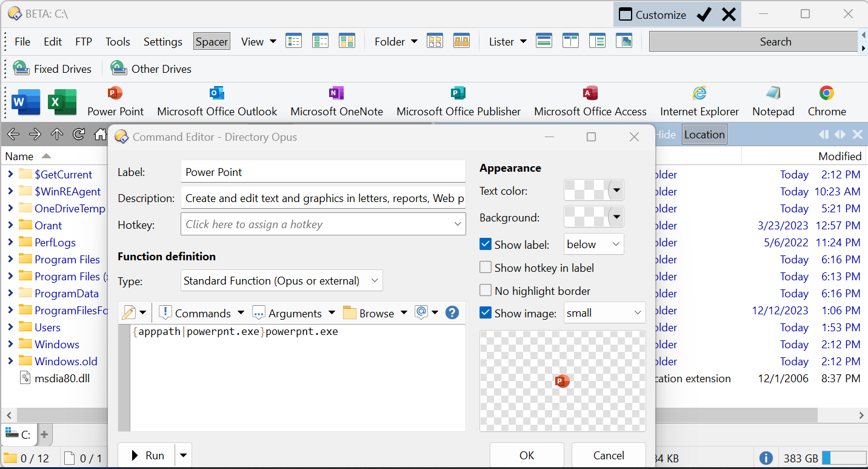Screen dimensions: 868x469
Task: Click the Label input field
Action: point(323,172)
